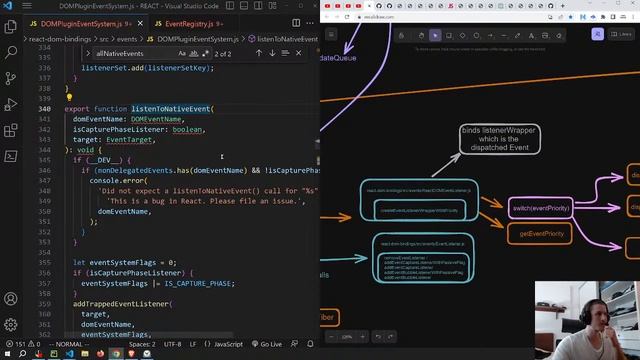The height and width of the screenshot is (360, 640).
Task: Expand the Replace field in the find widget
Action: 88,53
